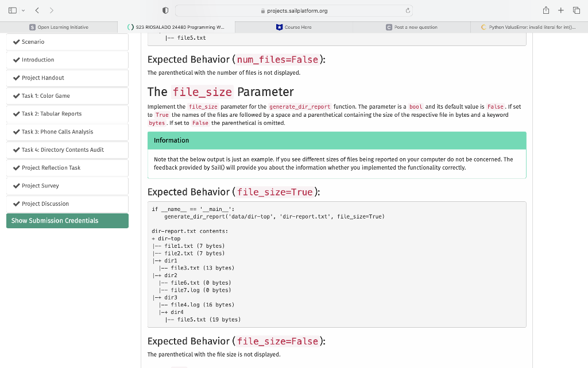Click the '+ dir-top' code line
588x368 pixels.
[x=166, y=239]
